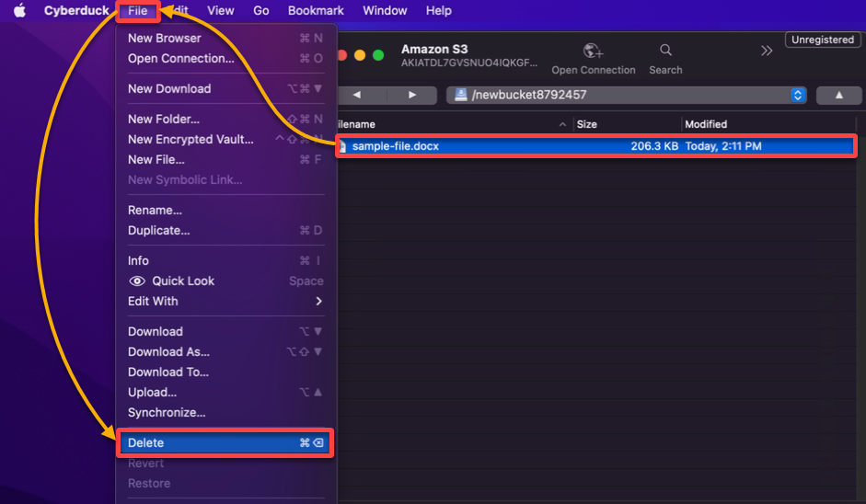Open the Apple menu
866x504 pixels.
(20, 10)
